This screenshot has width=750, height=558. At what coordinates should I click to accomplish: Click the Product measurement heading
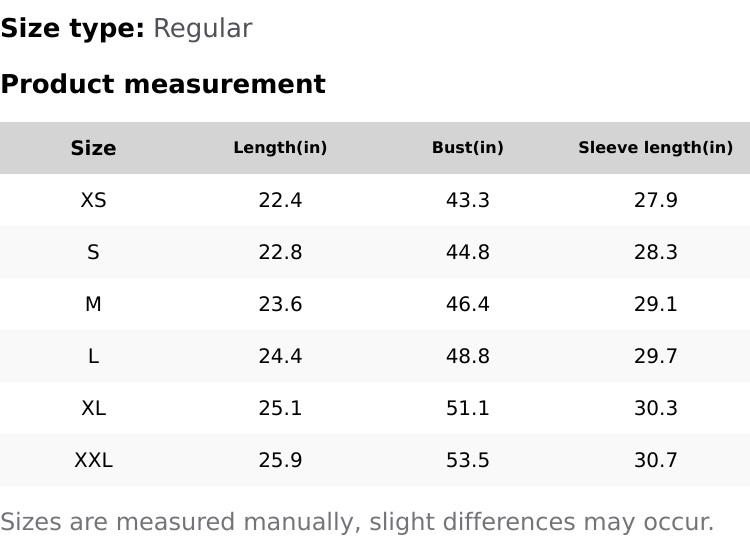(163, 84)
